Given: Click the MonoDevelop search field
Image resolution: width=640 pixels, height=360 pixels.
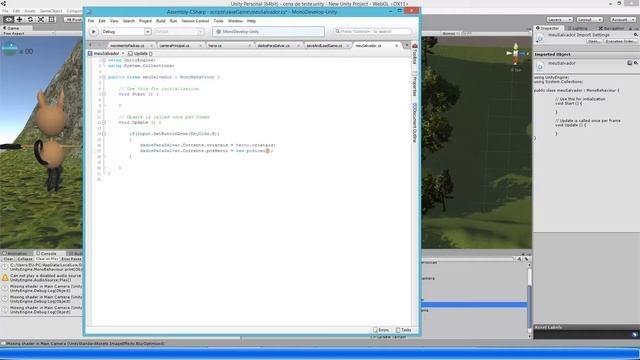Looking at the screenshot, I should 372,31.
